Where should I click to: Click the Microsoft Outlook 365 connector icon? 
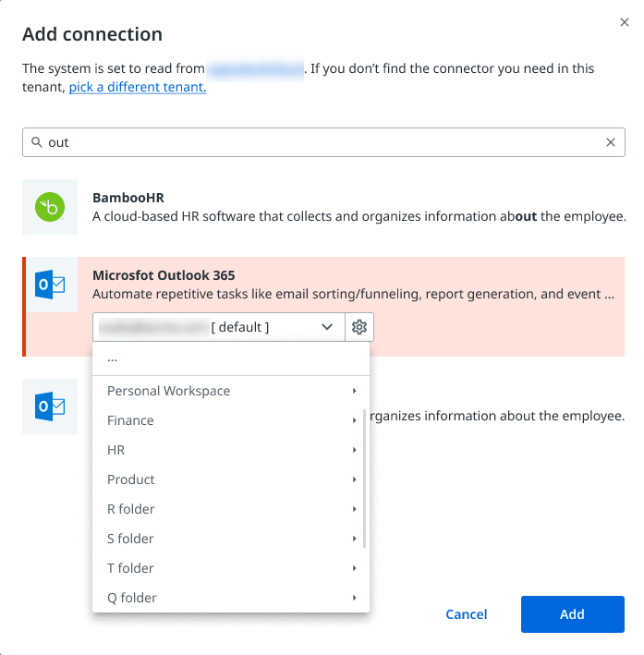click(x=50, y=285)
